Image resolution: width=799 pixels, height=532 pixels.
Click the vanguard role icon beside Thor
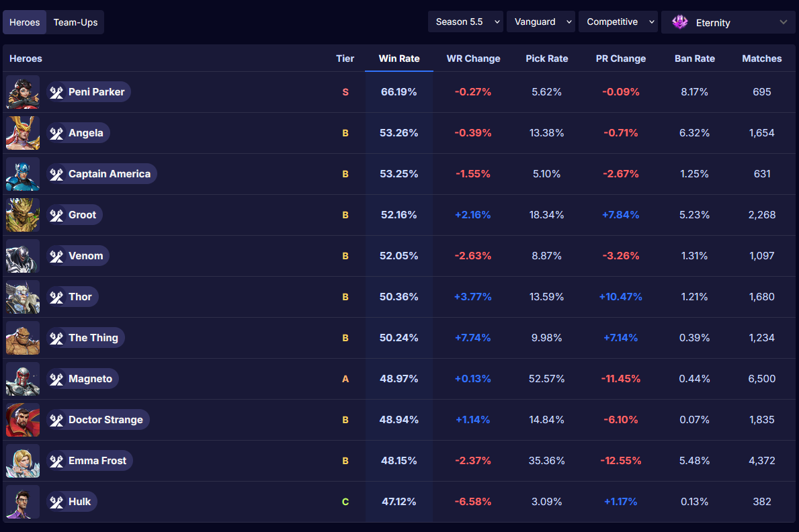(56, 297)
